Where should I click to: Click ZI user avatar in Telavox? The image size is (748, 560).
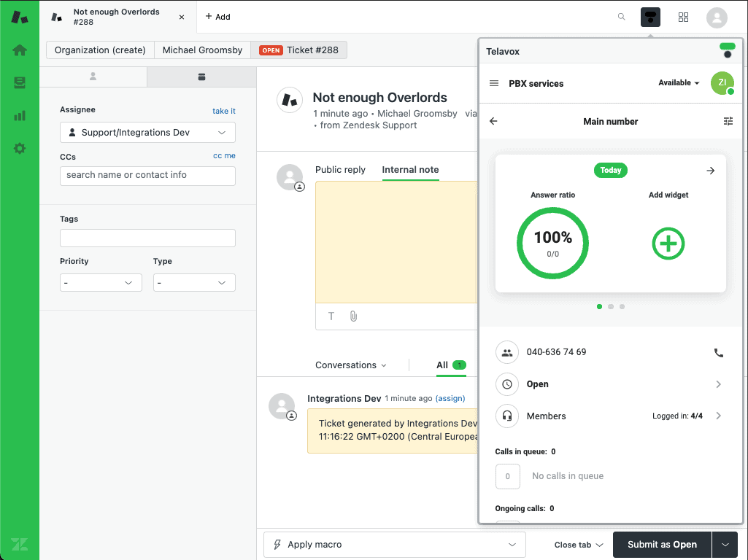pos(722,83)
